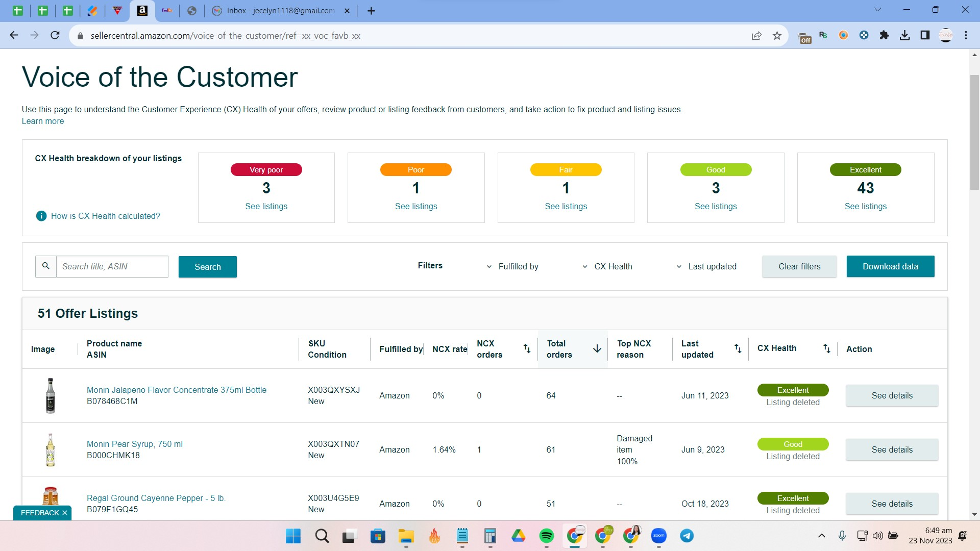Click the Download data button
The width and height of the screenshot is (980, 551).
(x=890, y=266)
